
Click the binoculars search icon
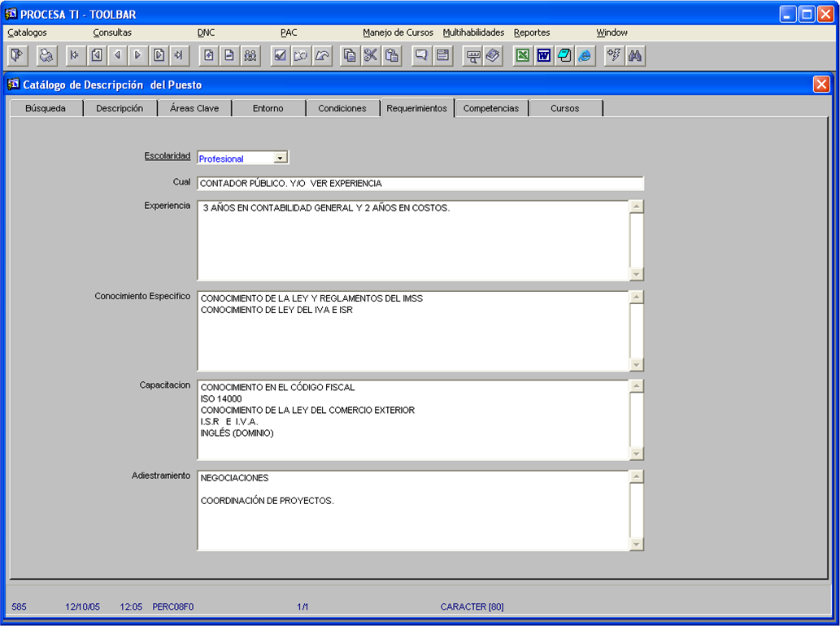(x=636, y=55)
